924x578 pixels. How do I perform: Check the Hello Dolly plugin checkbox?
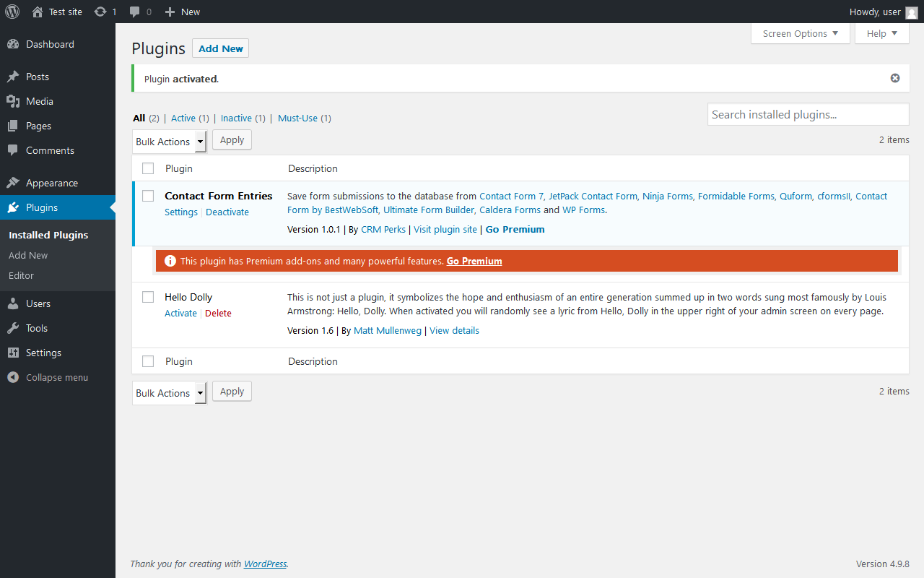pyautogui.click(x=148, y=297)
